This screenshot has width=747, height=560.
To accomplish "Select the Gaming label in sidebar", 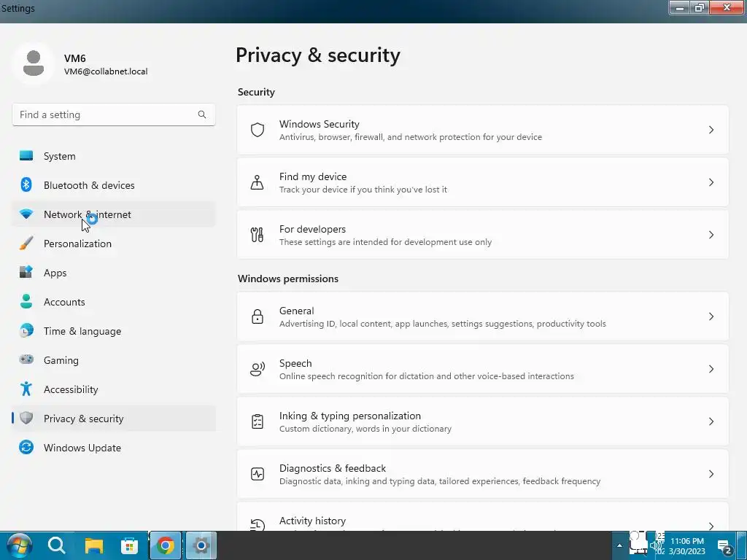I will coord(61,360).
